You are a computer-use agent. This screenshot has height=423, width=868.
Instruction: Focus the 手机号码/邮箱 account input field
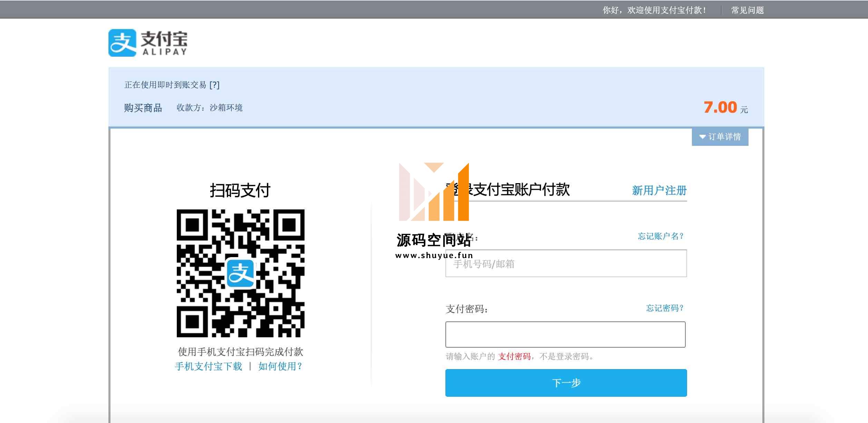click(566, 263)
